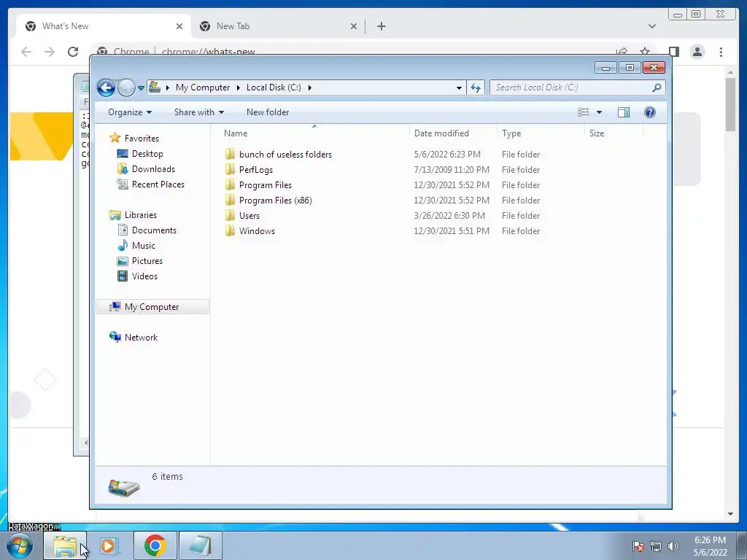Click date 3/26/2022 6:30 PM cell
This screenshot has width=747, height=560.
(449, 215)
